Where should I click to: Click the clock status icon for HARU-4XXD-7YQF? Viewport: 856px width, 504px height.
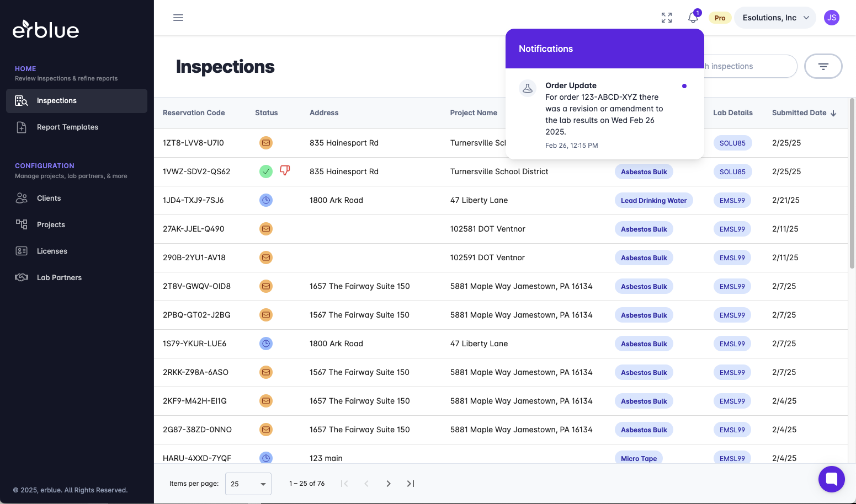266,458
